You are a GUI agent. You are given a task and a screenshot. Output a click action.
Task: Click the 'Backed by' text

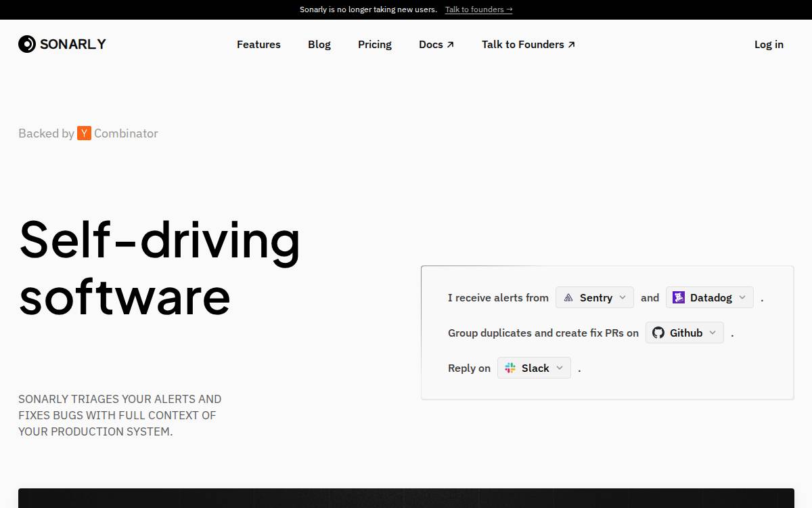click(46, 133)
